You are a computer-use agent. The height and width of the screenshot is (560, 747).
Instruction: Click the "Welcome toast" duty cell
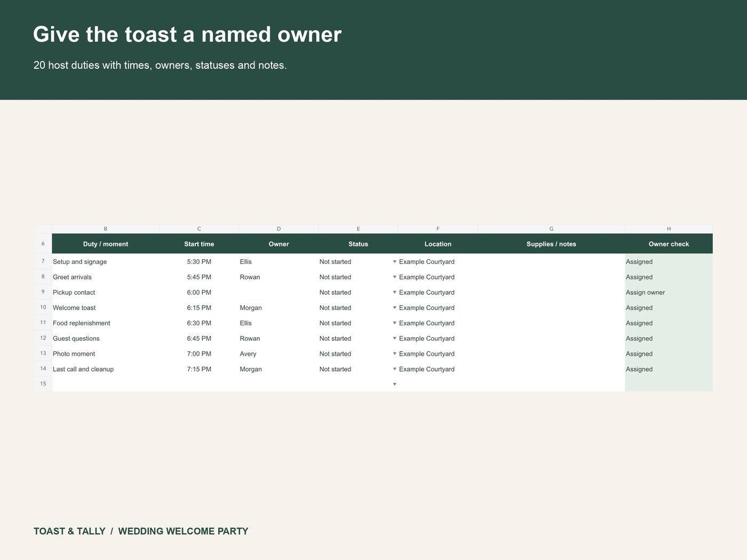[x=106, y=308]
